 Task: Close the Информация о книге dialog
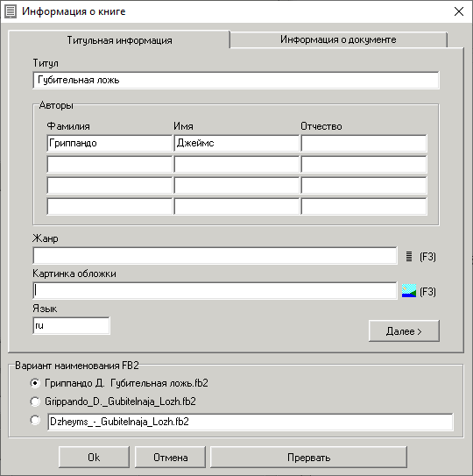(x=459, y=11)
